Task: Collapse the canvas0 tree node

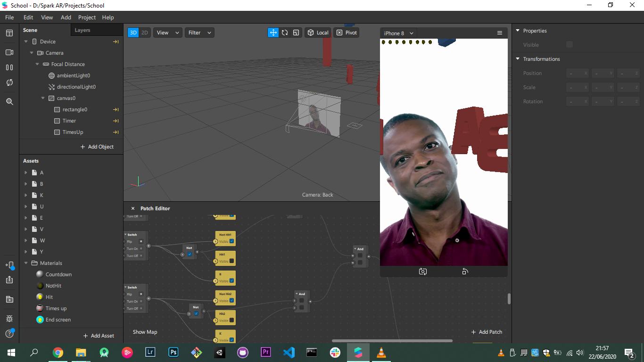Action: point(43,98)
